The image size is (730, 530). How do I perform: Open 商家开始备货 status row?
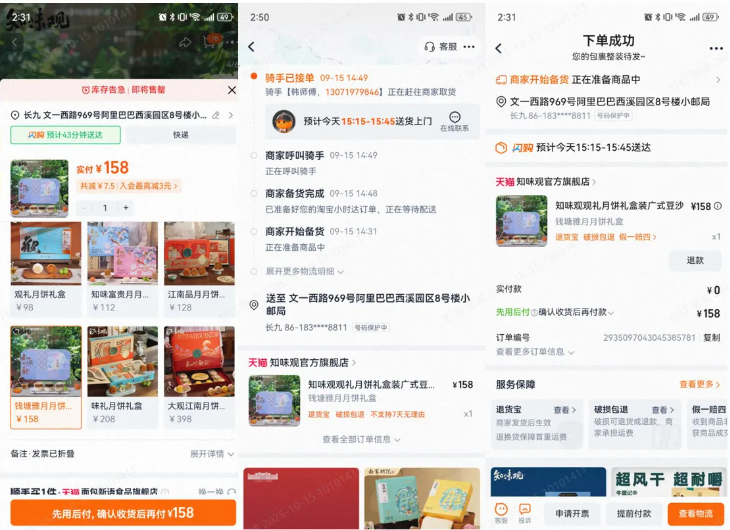[608, 80]
